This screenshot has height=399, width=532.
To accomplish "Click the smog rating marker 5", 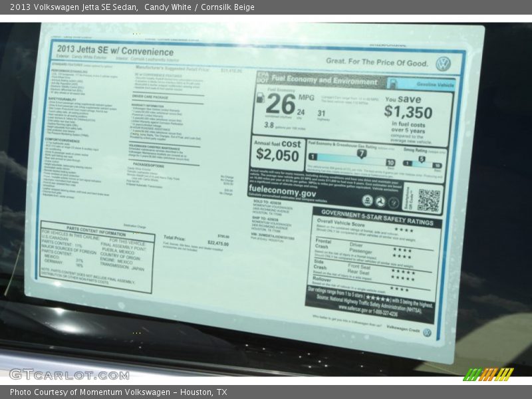I will 422,159.
